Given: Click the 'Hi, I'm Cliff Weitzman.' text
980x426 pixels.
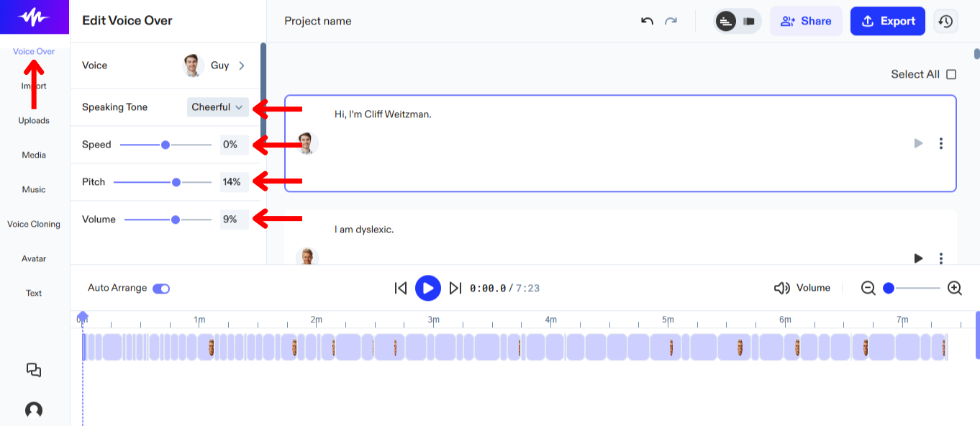Looking at the screenshot, I should click(x=383, y=114).
